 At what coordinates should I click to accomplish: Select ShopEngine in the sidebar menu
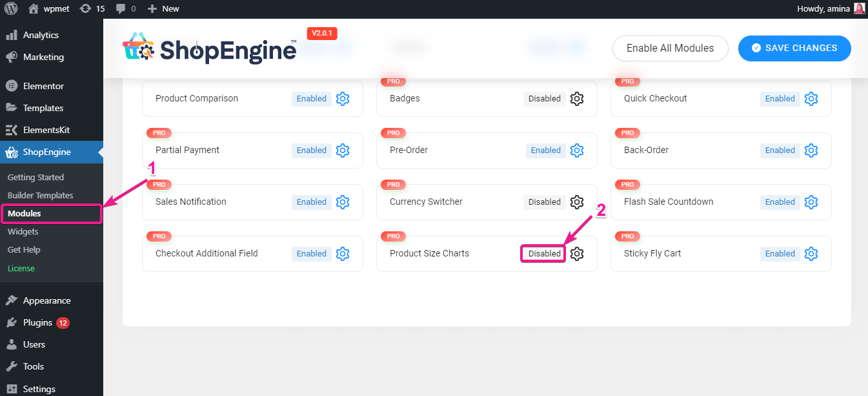coord(52,152)
